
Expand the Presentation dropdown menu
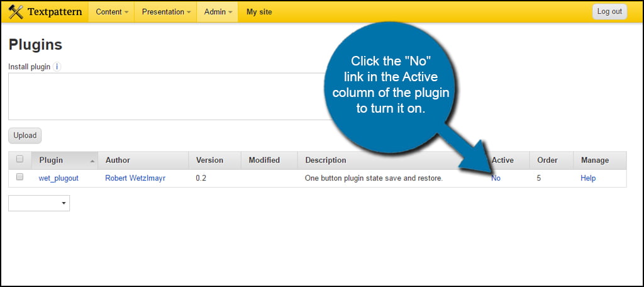165,12
